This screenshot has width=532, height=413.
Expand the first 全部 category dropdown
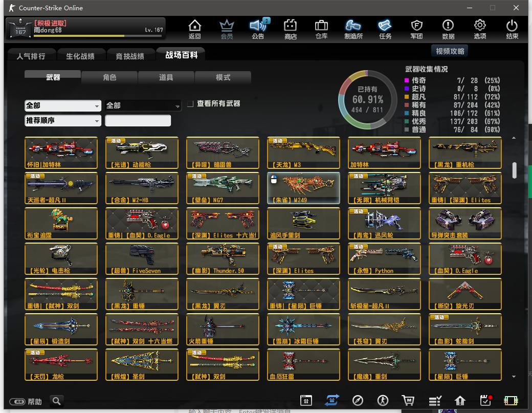pos(63,105)
